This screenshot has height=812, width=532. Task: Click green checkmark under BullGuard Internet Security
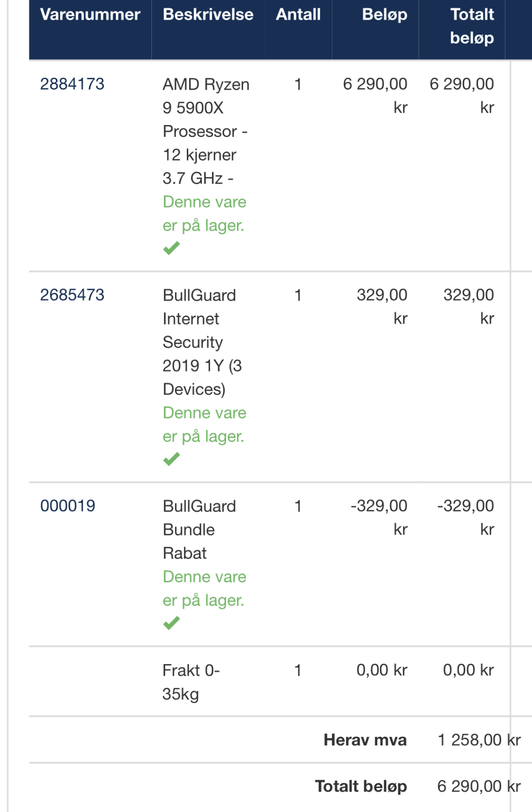pyautogui.click(x=171, y=459)
